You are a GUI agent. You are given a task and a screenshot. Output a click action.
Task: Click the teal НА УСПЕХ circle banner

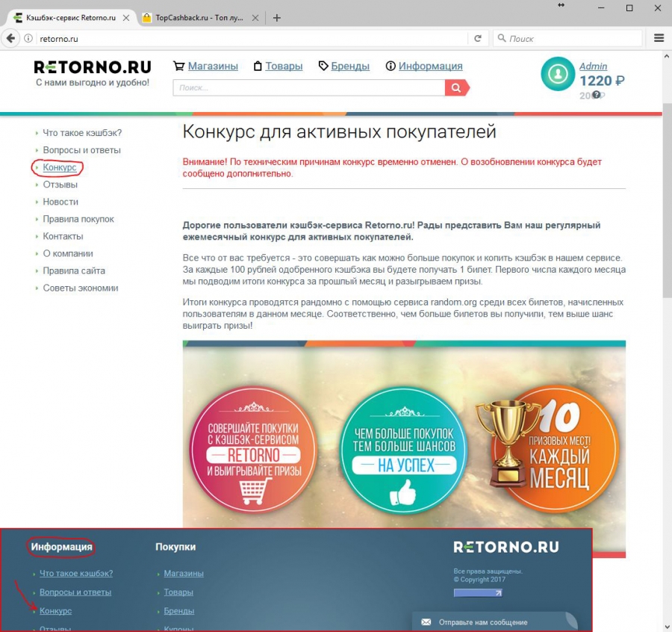click(404, 450)
